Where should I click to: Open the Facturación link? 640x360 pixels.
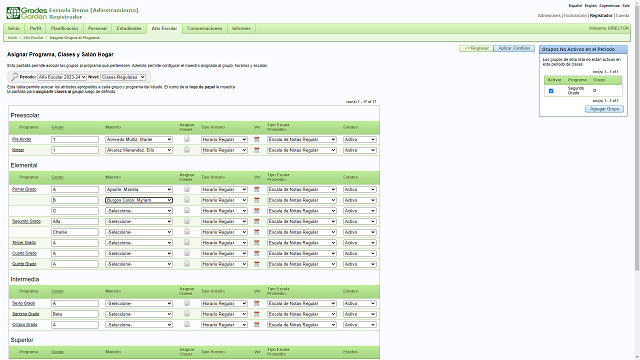click(575, 16)
